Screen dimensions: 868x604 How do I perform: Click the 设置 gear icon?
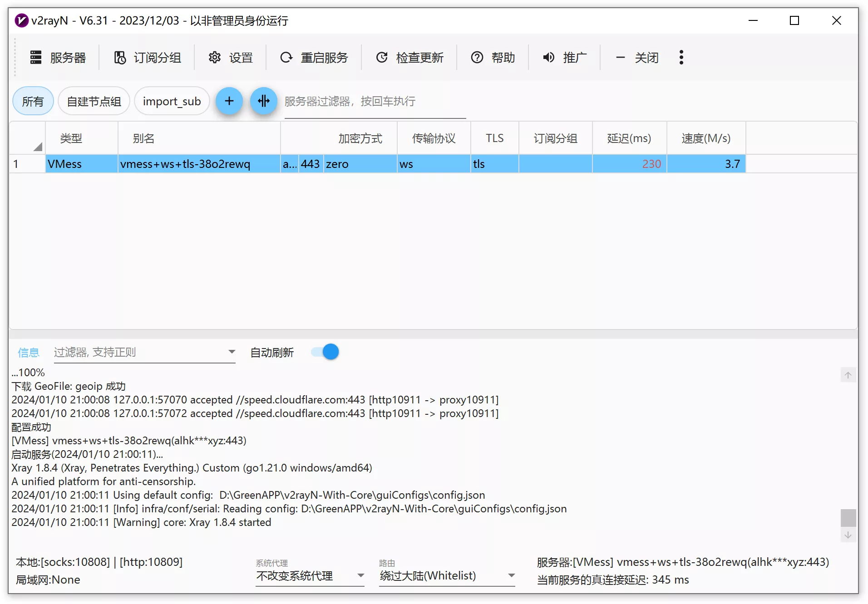(x=215, y=58)
